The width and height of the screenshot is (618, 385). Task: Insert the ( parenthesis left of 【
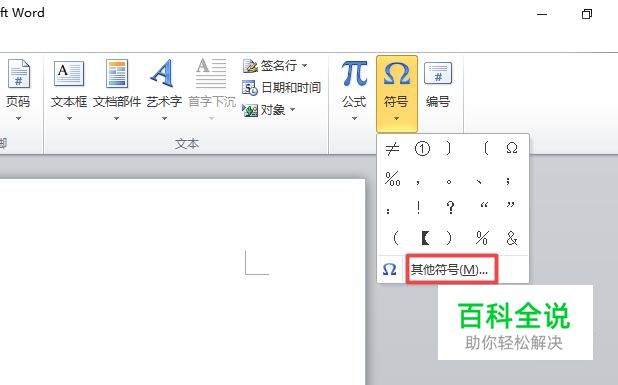[x=396, y=238]
